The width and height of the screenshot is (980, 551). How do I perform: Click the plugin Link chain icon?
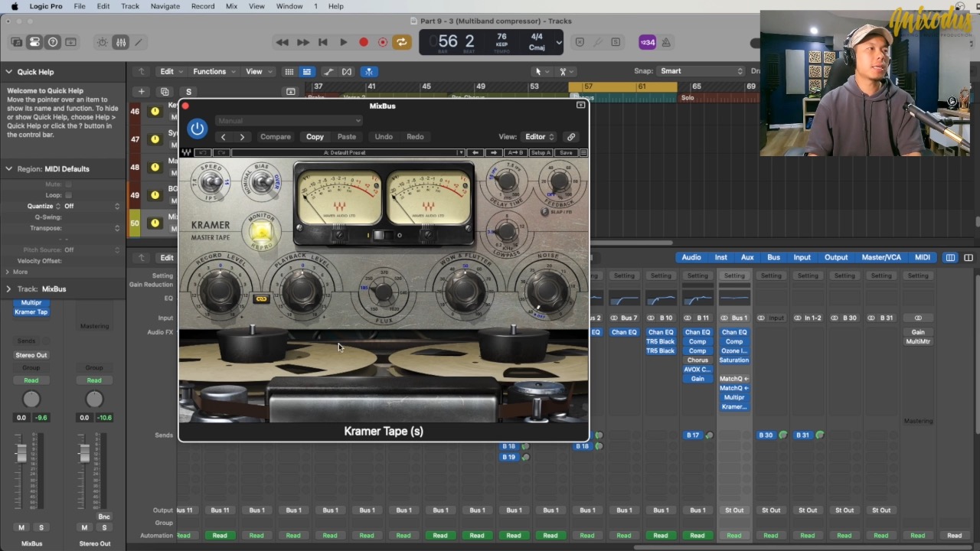coord(571,137)
